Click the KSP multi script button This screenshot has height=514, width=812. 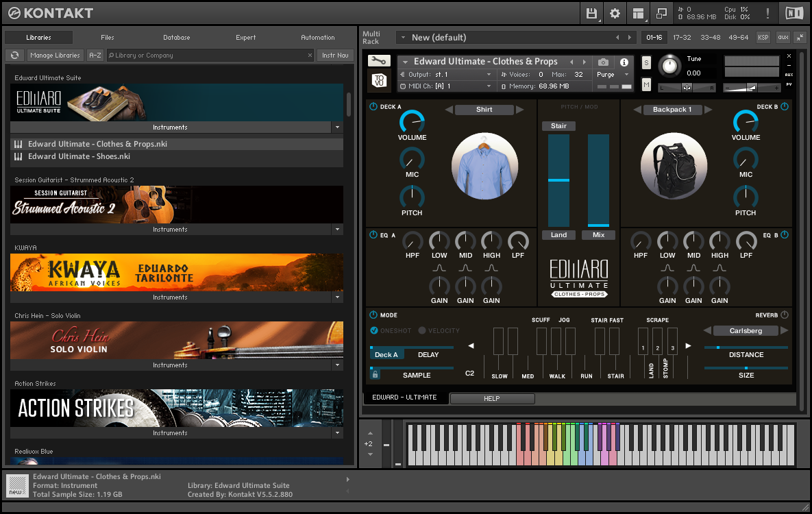pos(763,37)
